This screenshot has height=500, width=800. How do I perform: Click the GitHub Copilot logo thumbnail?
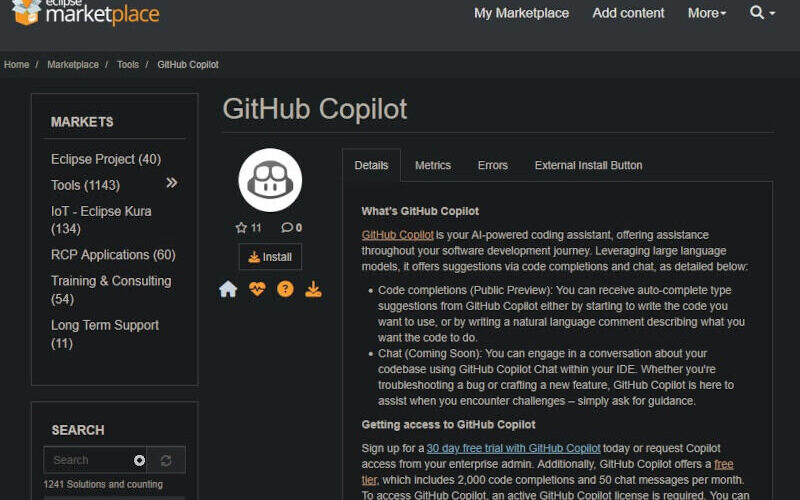tap(270, 180)
